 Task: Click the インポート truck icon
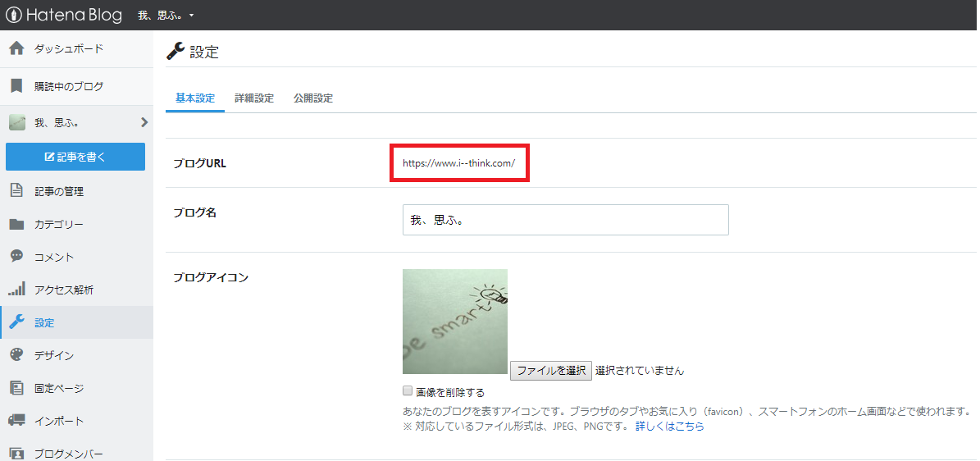click(16, 420)
